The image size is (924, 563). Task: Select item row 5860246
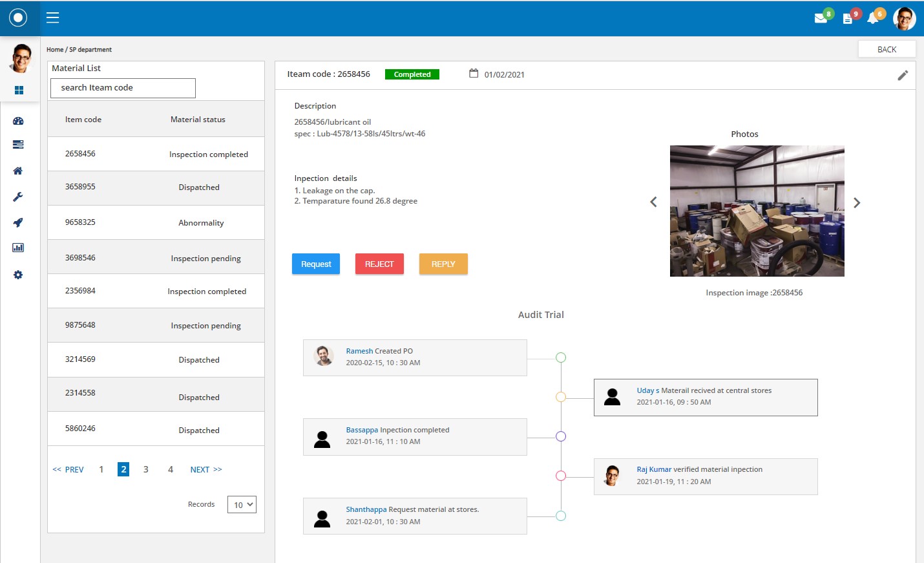click(x=156, y=429)
